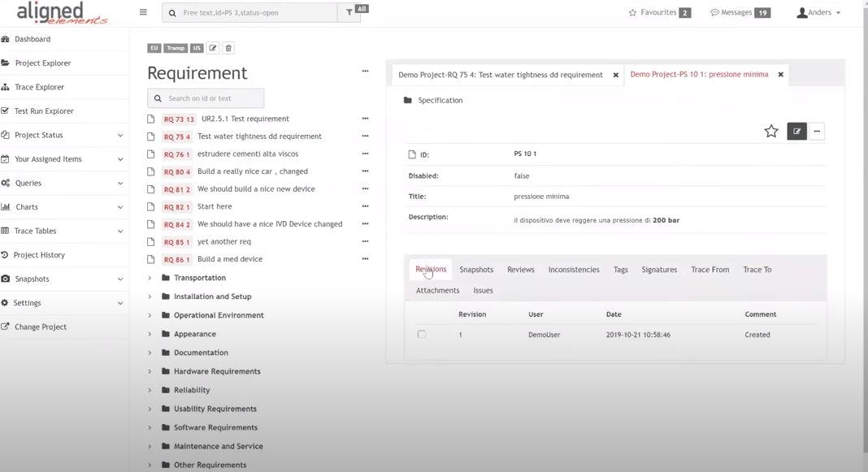868x472 pixels.
Task: Open the Trace To tab
Action: tap(757, 269)
